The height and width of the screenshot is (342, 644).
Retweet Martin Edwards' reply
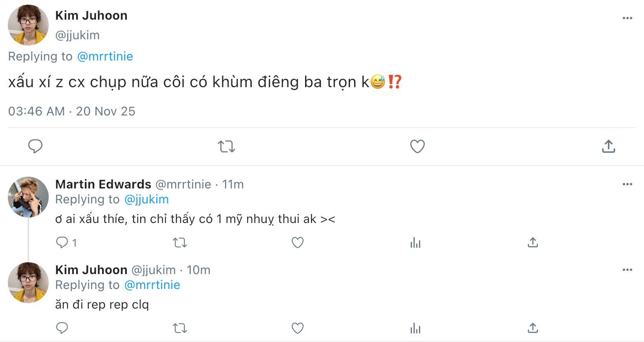coord(180,243)
